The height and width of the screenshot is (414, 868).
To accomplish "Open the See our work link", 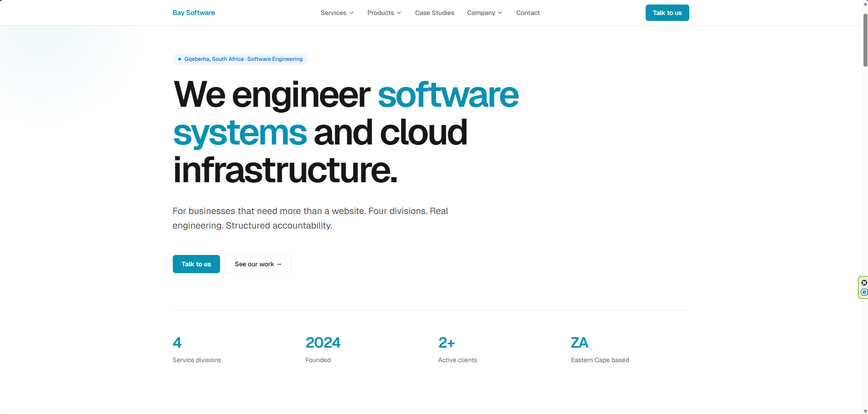I will (258, 264).
